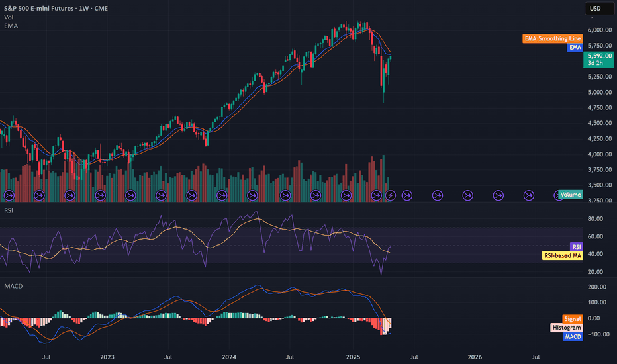This screenshot has width=617, height=364.
Task: Click the yellow RSI-based MA label
Action: [x=562, y=255]
